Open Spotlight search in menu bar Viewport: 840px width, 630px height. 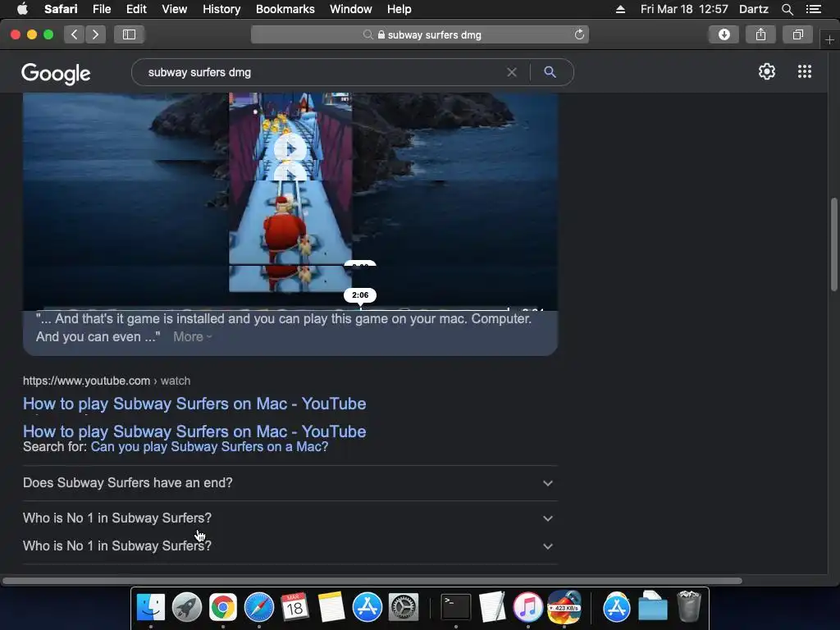click(787, 9)
